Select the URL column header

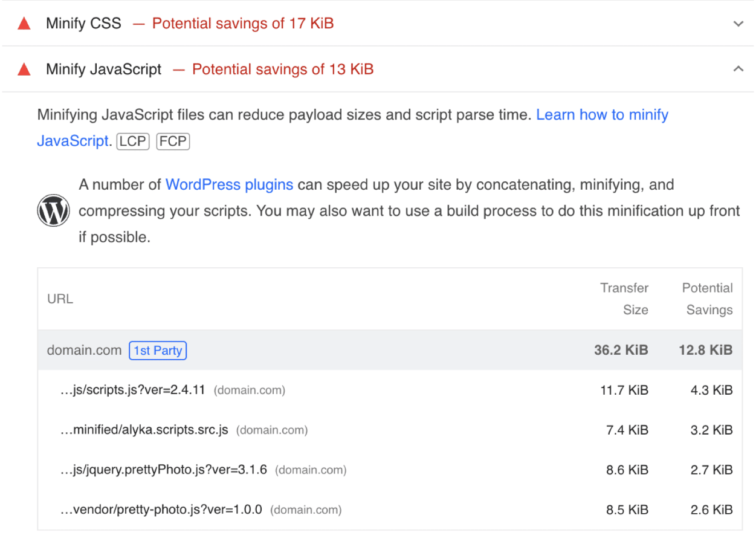pyautogui.click(x=60, y=299)
